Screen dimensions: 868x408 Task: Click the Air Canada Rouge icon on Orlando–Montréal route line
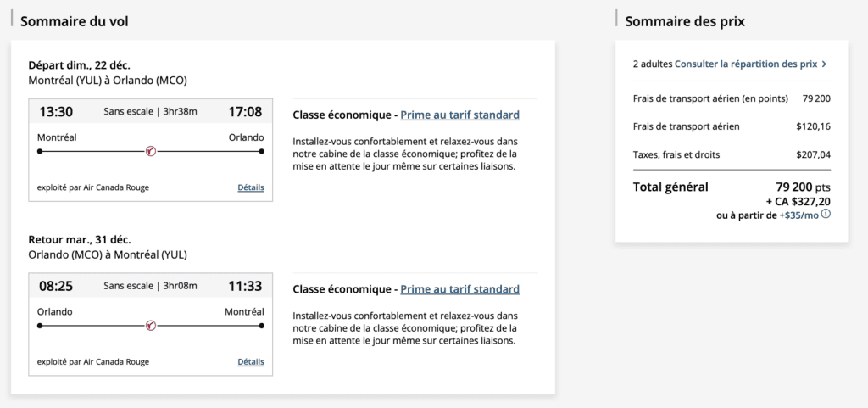point(150,326)
